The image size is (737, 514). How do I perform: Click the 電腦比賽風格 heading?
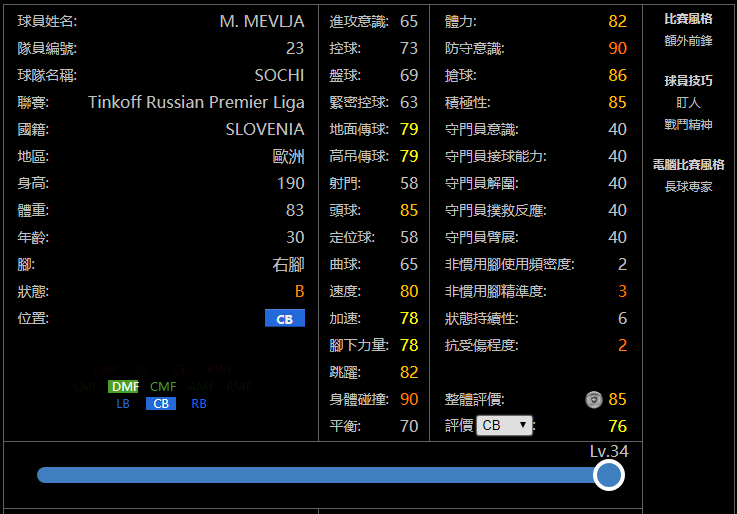(688, 165)
